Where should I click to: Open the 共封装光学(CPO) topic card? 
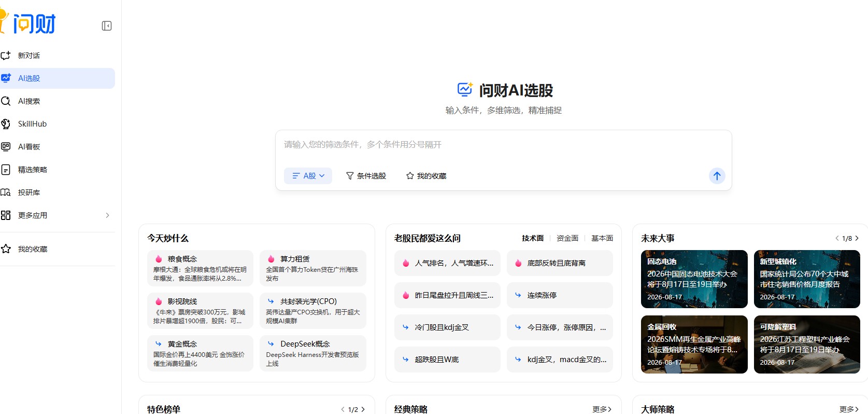(313, 311)
